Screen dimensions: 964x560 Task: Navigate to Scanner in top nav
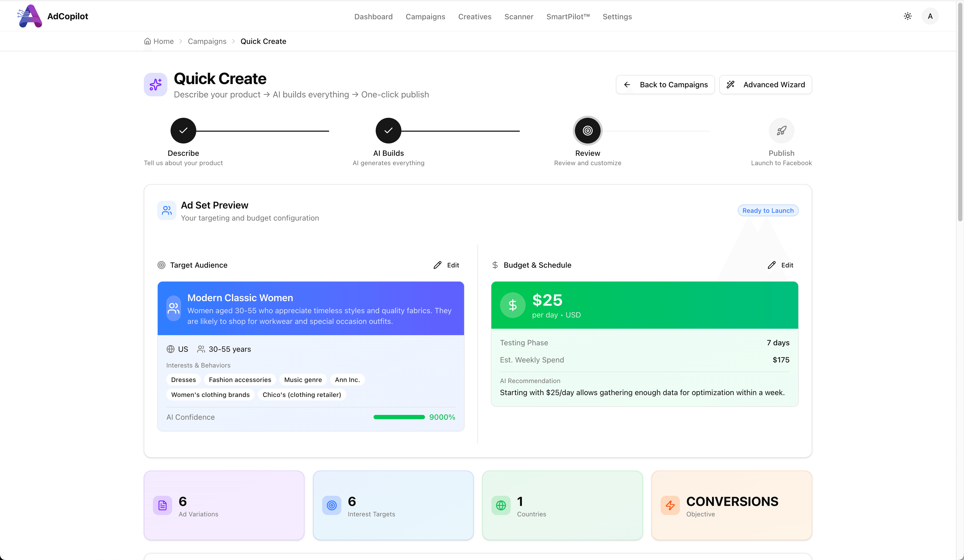pos(519,16)
